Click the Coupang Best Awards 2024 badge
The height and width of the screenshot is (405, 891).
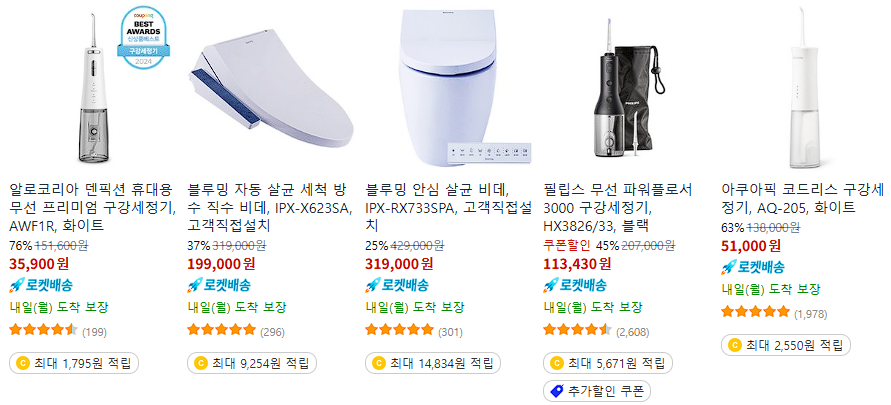click(143, 37)
